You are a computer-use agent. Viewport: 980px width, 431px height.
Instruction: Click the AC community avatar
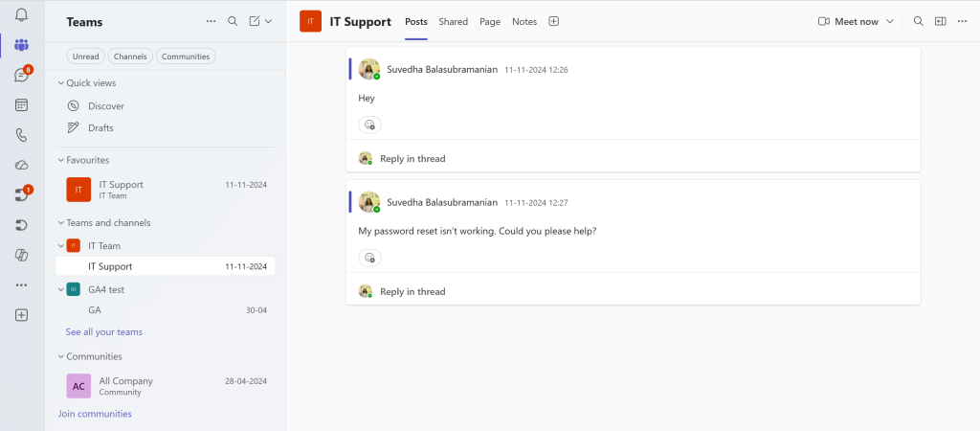78,386
